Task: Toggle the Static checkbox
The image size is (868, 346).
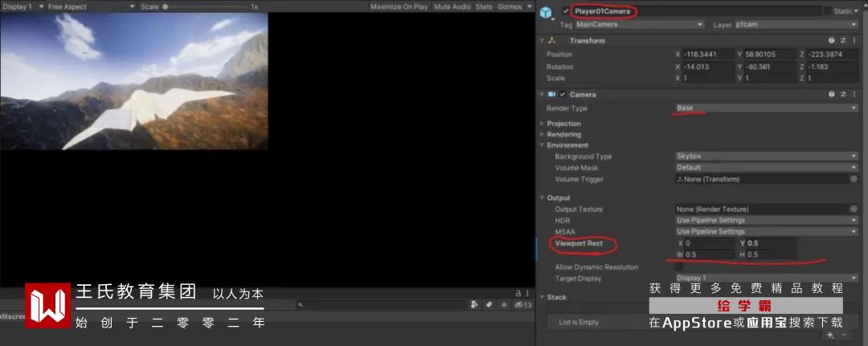Action: pos(828,11)
